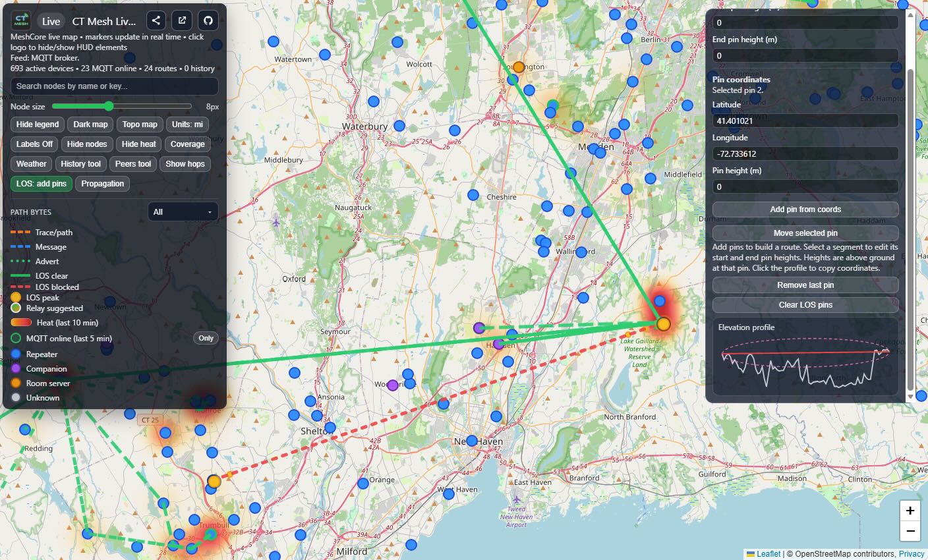Switch to Dark map

(x=90, y=125)
